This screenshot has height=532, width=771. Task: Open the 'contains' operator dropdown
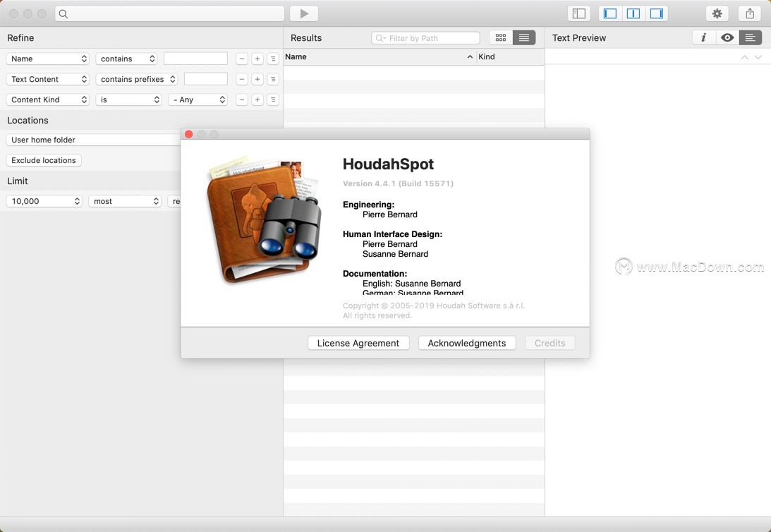(126, 59)
